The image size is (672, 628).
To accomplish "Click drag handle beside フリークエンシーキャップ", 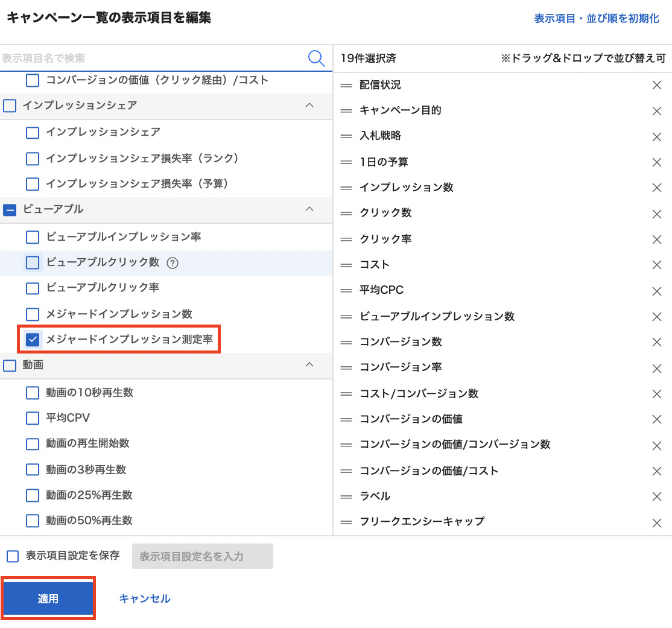I will coord(346,522).
